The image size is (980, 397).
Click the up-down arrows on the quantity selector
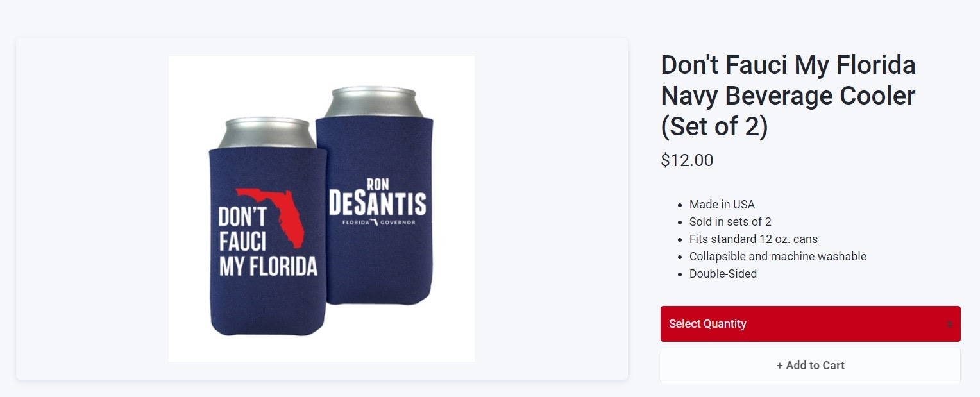pos(950,325)
